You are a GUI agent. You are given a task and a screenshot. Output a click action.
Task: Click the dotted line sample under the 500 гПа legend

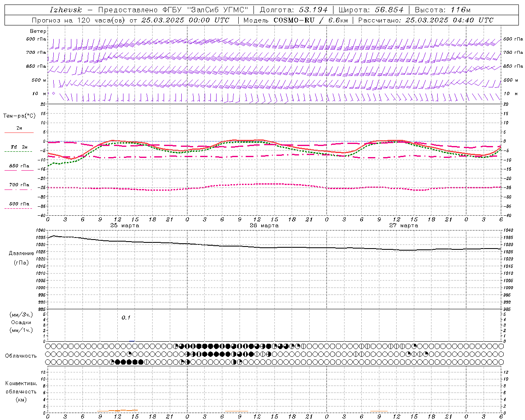(18, 208)
